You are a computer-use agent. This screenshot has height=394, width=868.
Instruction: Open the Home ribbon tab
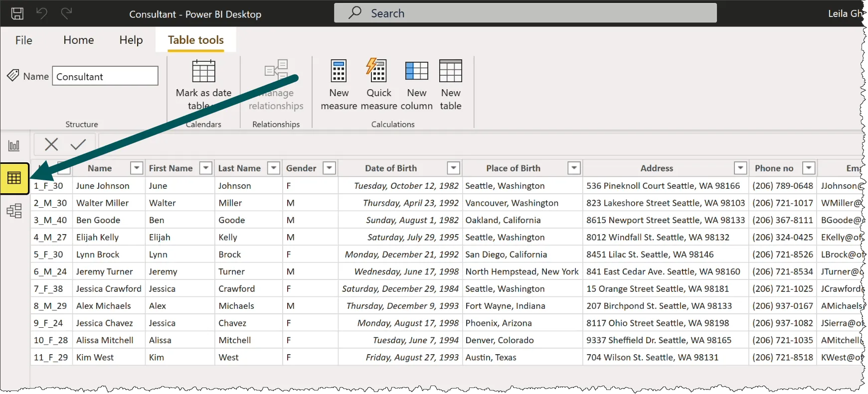tap(78, 40)
